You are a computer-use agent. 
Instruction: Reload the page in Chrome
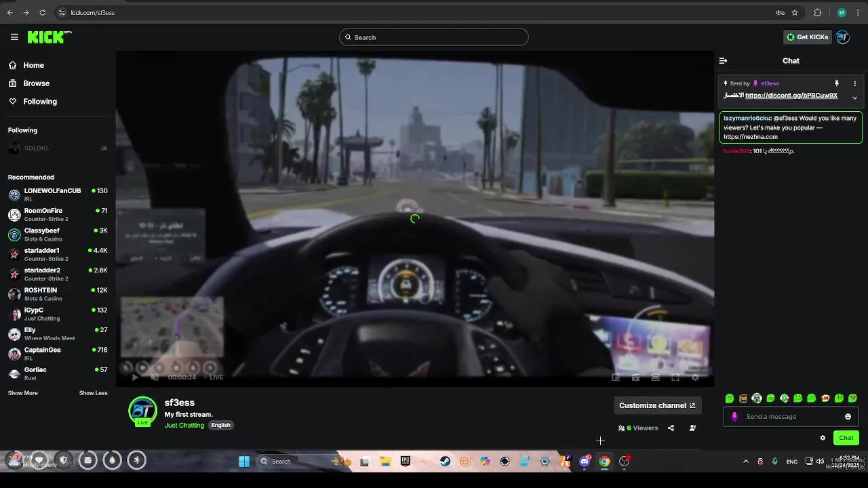coord(43,12)
